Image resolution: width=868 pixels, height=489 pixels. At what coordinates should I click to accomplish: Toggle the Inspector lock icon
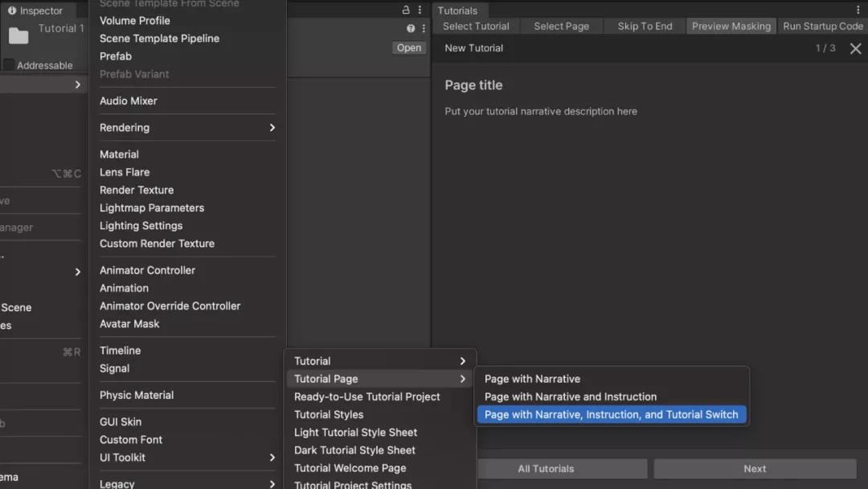pyautogui.click(x=406, y=10)
